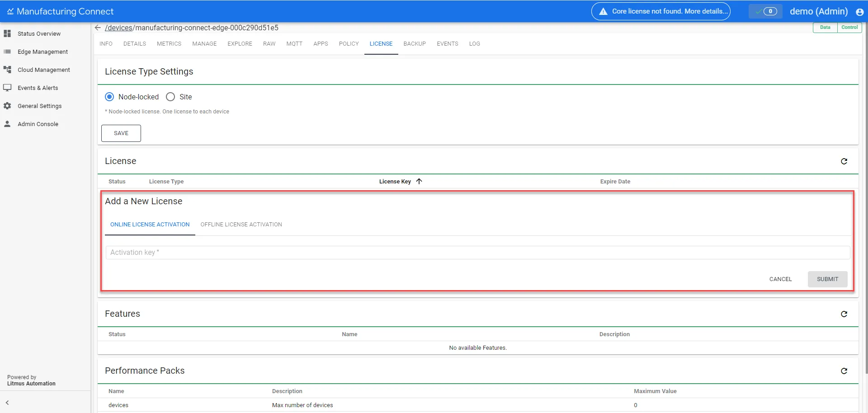
Task: Select the Offline License Activation tab
Action: tap(241, 225)
